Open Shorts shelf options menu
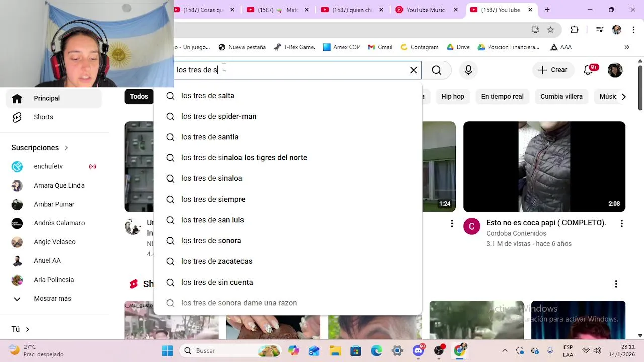The height and width of the screenshot is (362, 644). tap(616, 284)
